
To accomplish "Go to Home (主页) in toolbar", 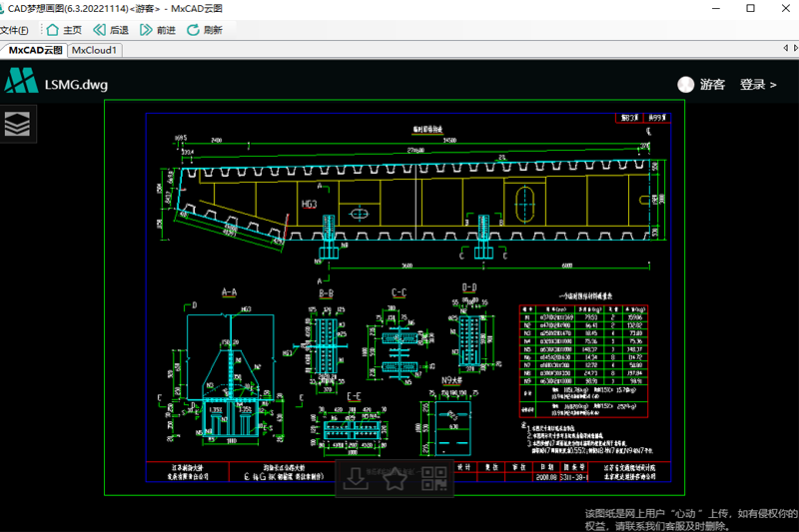I will click(x=64, y=30).
